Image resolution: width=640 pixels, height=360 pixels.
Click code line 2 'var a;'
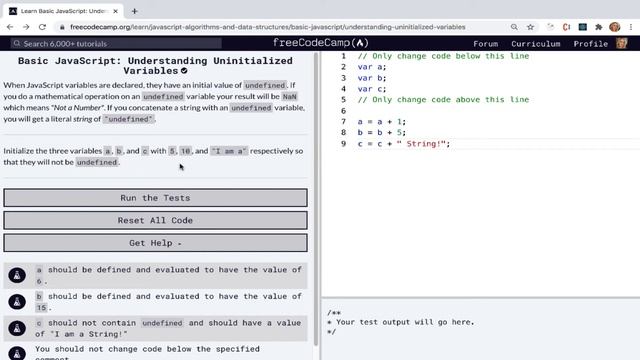tap(372, 67)
